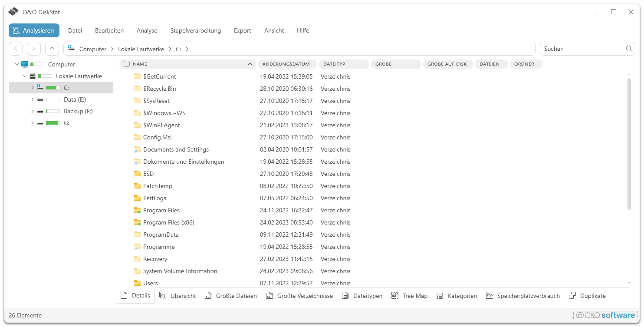Click the System Volume Information entry

(180, 271)
